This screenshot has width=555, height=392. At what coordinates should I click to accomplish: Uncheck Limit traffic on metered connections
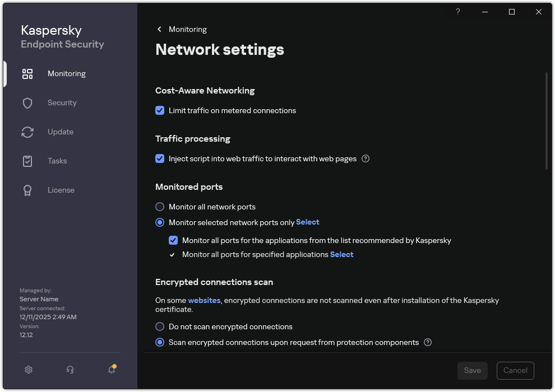[160, 110]
